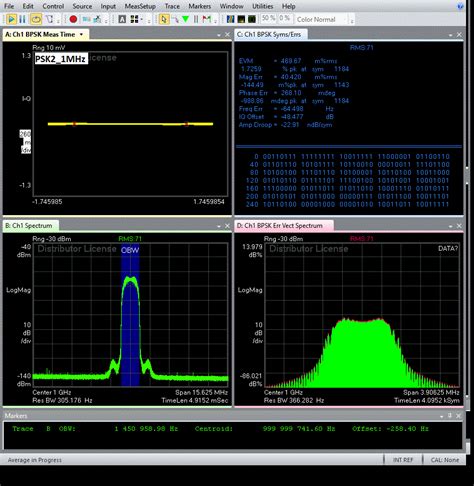Open the Edit menu
Image resolution: width=474 pixels, height=486 pixels.
click(28, 6)
